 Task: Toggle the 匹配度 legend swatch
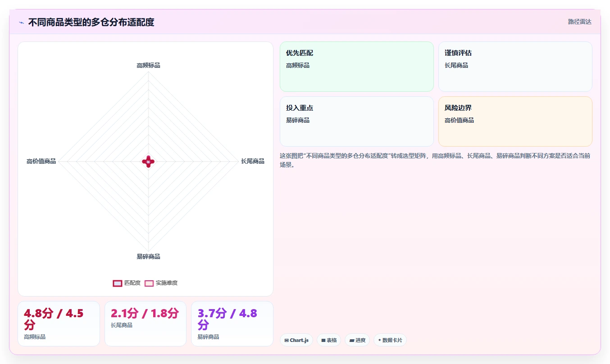[x=117, y=283]
